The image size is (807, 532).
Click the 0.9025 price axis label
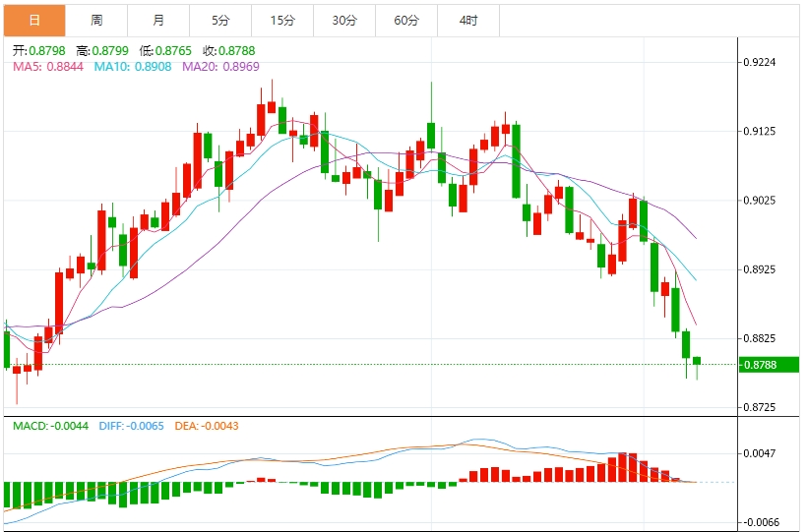coord(760,201)
